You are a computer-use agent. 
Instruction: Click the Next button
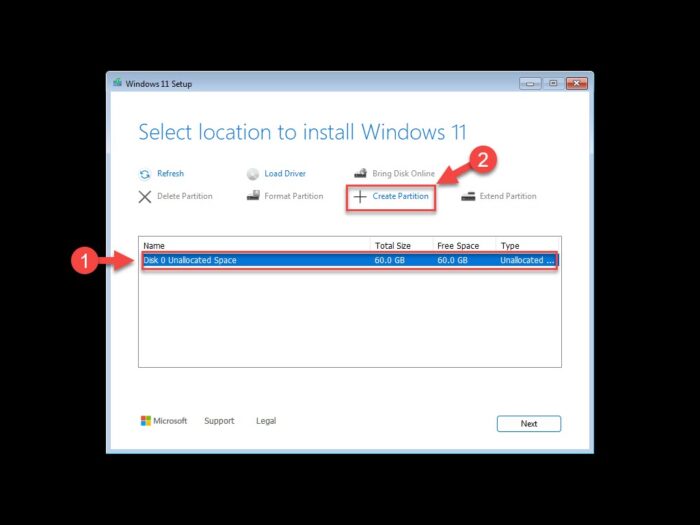pyautogui.click(x=529, y=424)
